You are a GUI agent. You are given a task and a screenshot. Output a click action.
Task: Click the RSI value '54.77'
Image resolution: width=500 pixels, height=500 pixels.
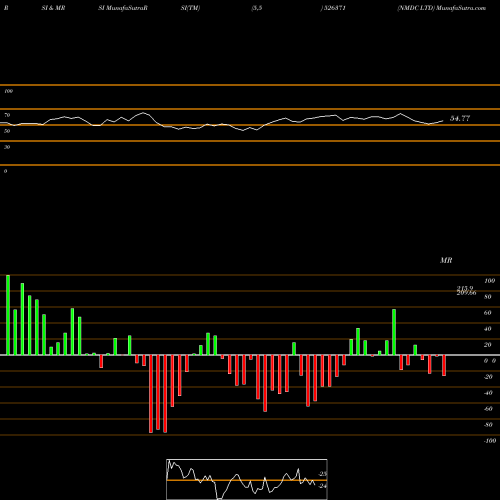[460, 118]
